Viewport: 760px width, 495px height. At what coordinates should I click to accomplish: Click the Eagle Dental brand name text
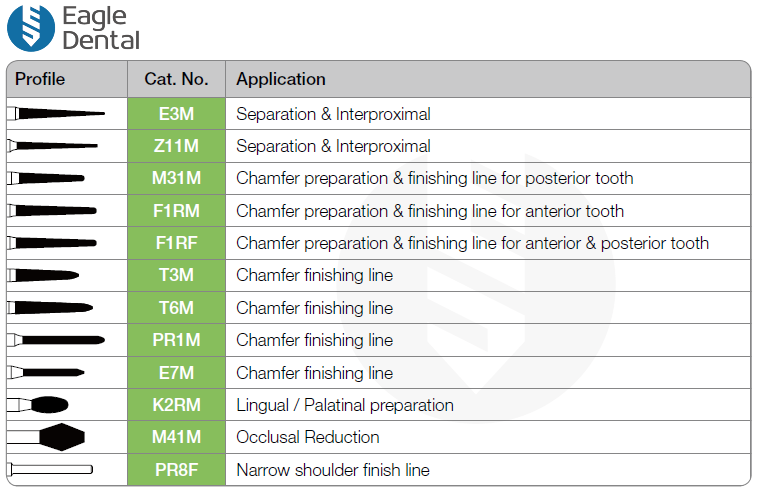(x=100, y=28)
